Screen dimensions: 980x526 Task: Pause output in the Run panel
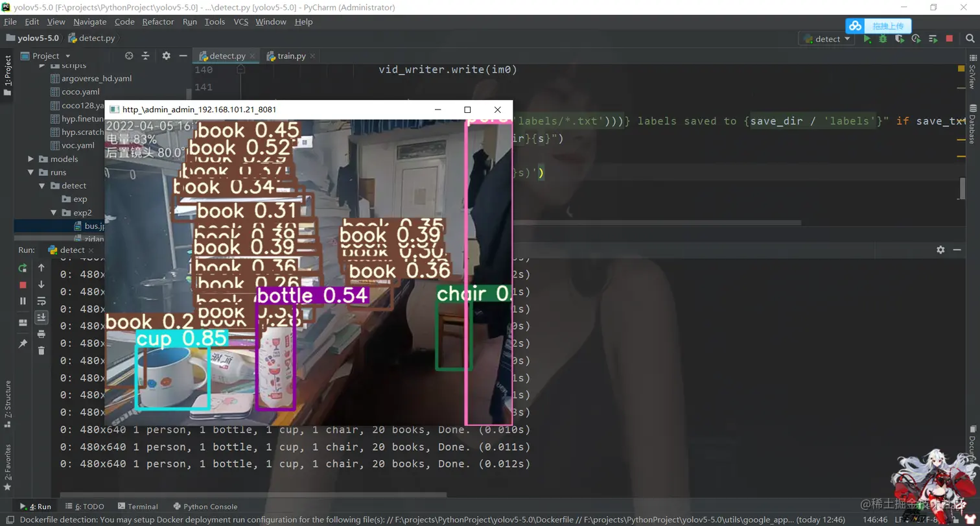23,301
